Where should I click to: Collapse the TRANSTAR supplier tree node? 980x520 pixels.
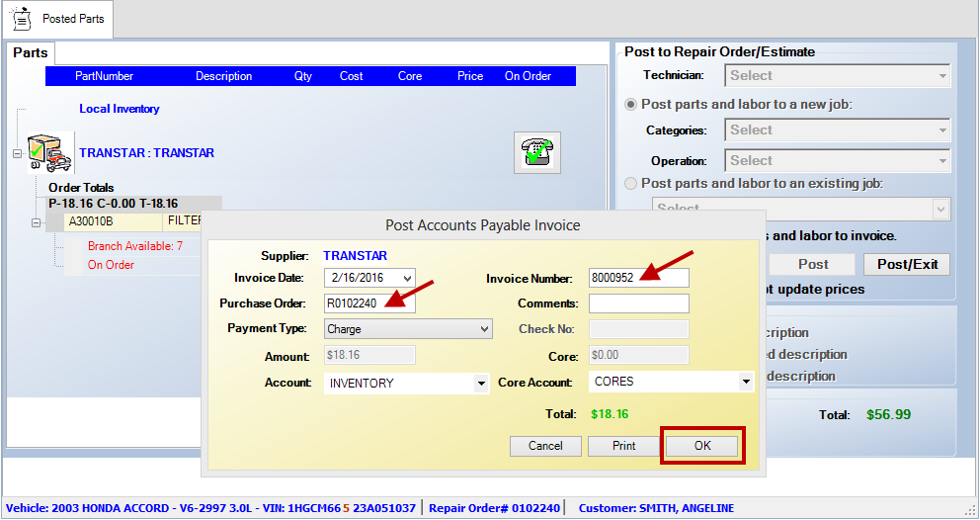point(18,153)
